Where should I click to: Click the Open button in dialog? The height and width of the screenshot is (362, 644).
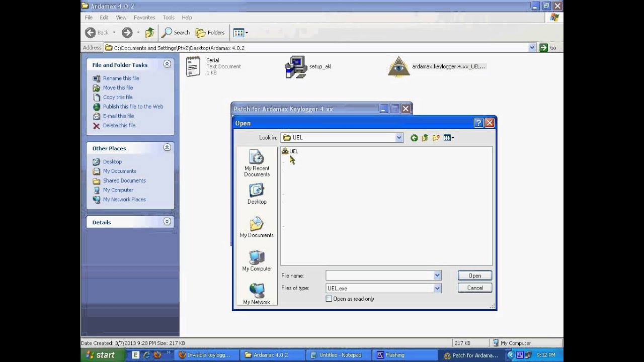pyautogui.click(x=475, y=276)
